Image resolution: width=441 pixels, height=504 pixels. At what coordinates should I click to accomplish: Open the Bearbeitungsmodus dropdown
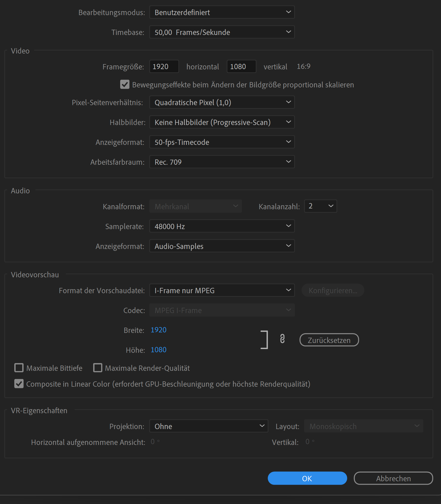(222, 12)
